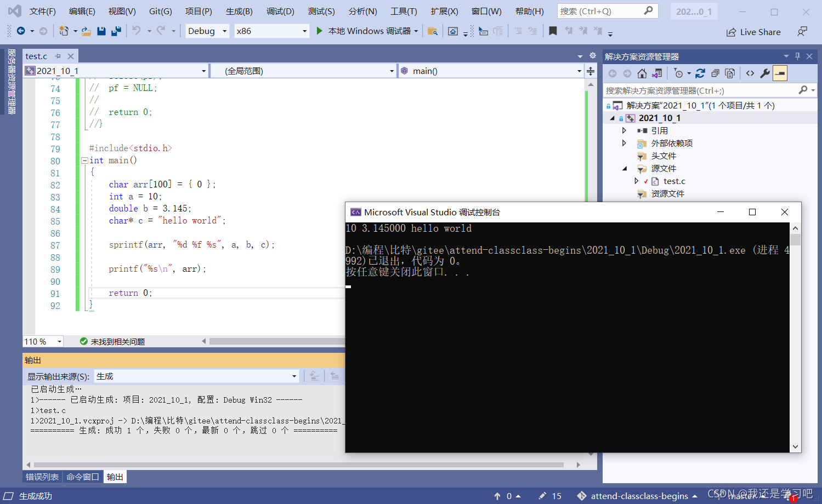Click the editor settings gear icon
The image size is (822, 504).
[593, 56]
